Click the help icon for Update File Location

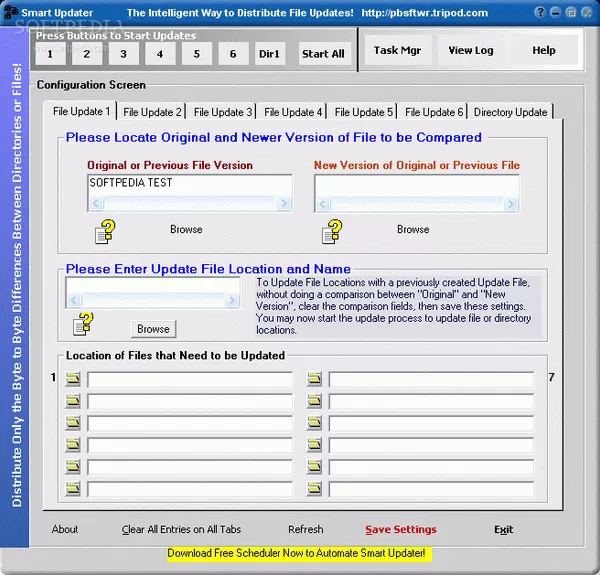83,324
